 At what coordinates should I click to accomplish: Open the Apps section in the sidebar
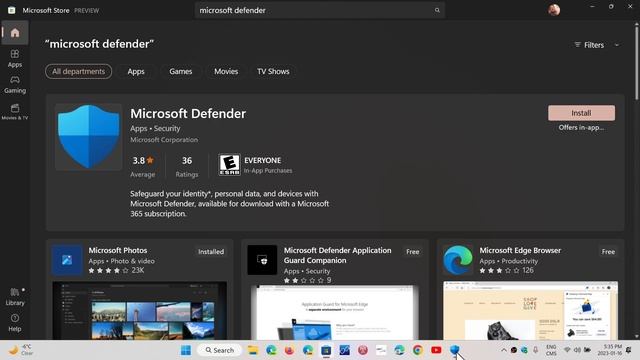(15, 58)
